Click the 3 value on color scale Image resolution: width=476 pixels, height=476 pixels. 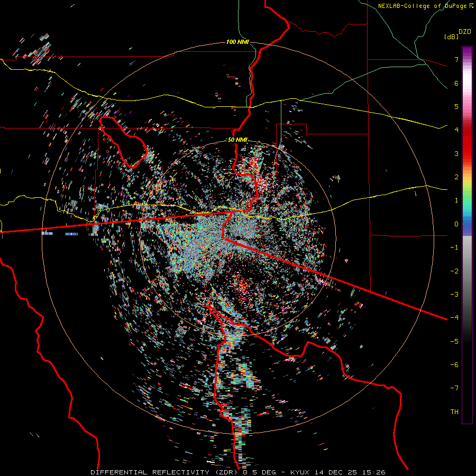click(x=456, y=153)
